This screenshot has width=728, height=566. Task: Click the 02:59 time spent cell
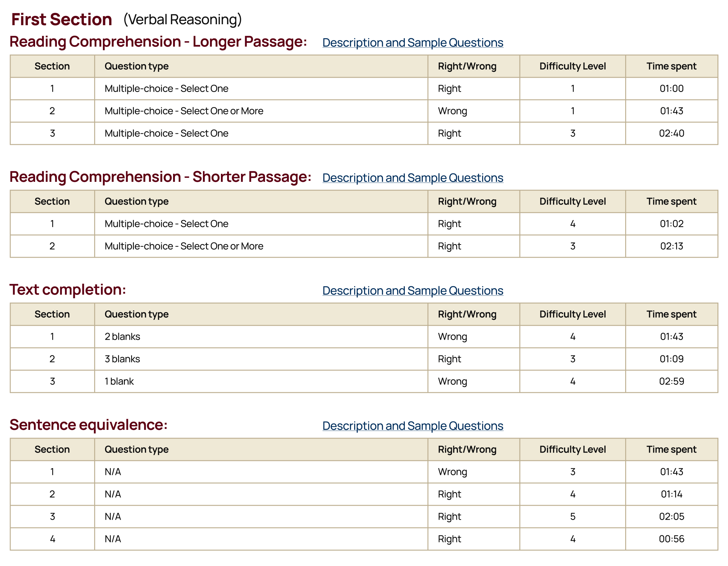(671, 381)
